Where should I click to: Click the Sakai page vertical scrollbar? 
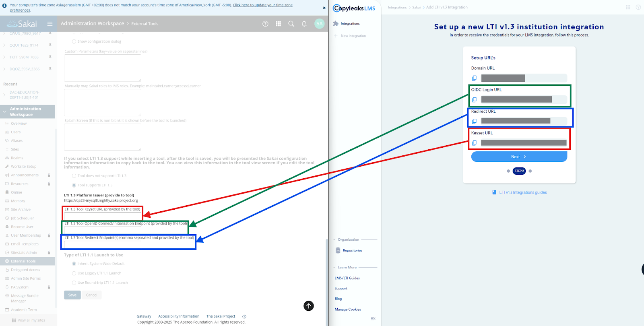(327, 282)
